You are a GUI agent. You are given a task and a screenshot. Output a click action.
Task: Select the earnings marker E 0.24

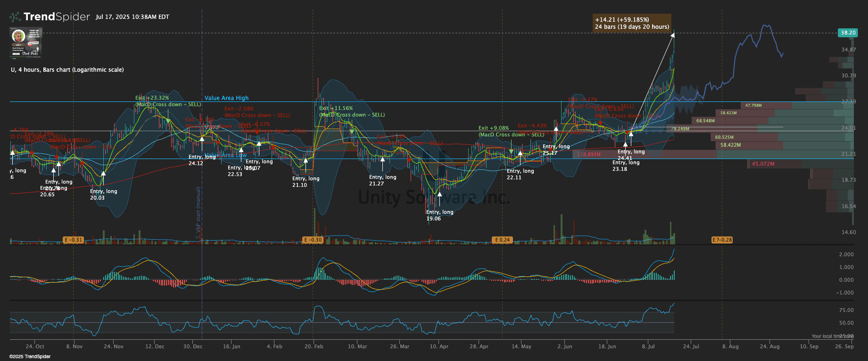pos(502,240)
